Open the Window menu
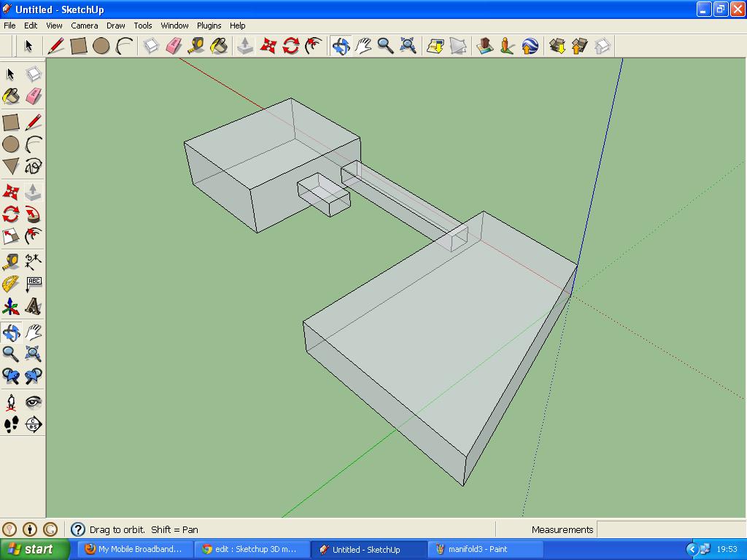 click(174, 26)
